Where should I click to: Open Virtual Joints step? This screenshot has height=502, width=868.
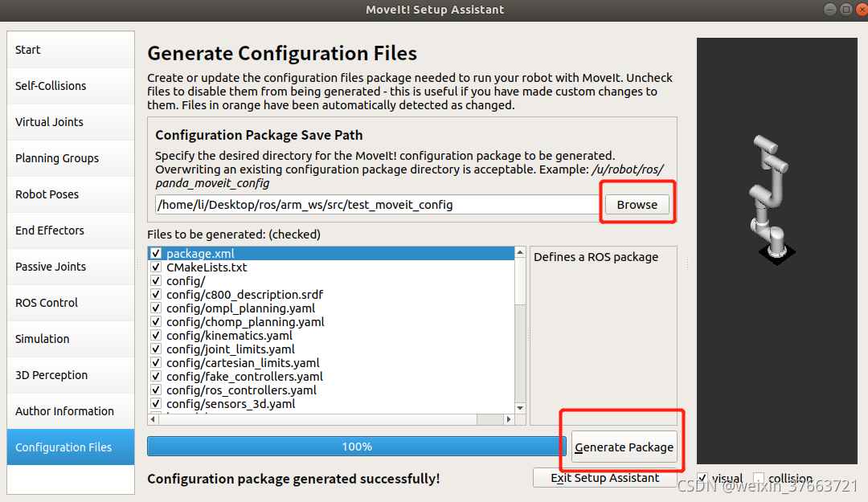pyautogui.click(x=70, y=122)
